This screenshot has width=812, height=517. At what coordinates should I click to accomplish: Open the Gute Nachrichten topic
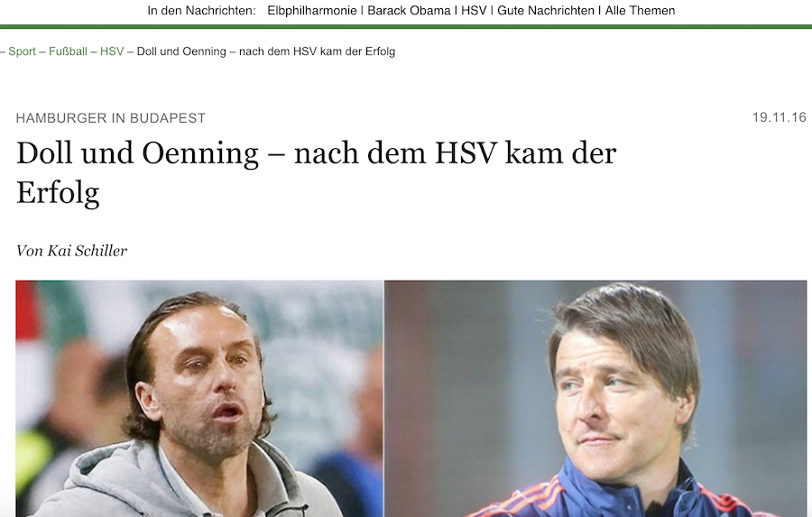546,11
